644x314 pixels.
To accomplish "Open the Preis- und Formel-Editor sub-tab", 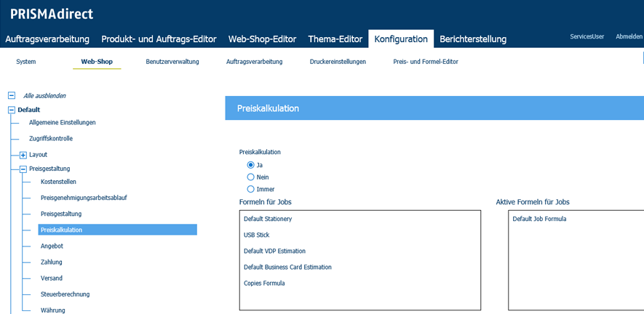I will tap(426, 62).
